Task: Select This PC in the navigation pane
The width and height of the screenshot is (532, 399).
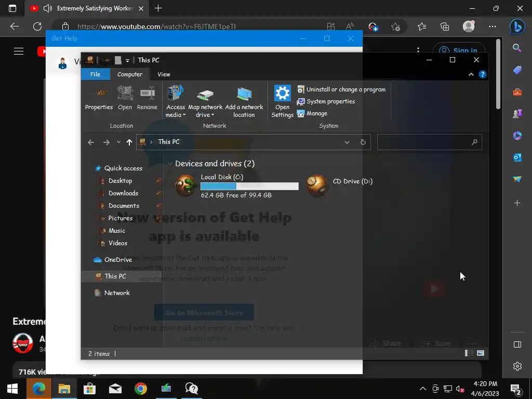Action: click(x=115, y=276)
